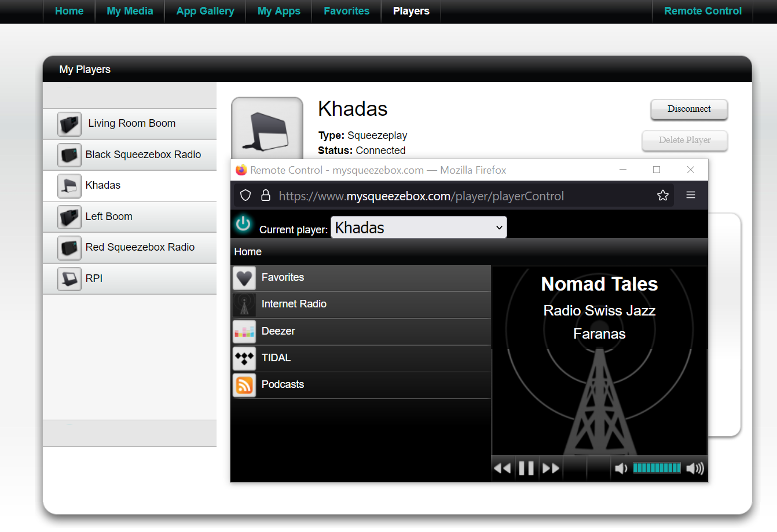
Task: Skip back with the rewind button
Action: [x=503, y=468]
